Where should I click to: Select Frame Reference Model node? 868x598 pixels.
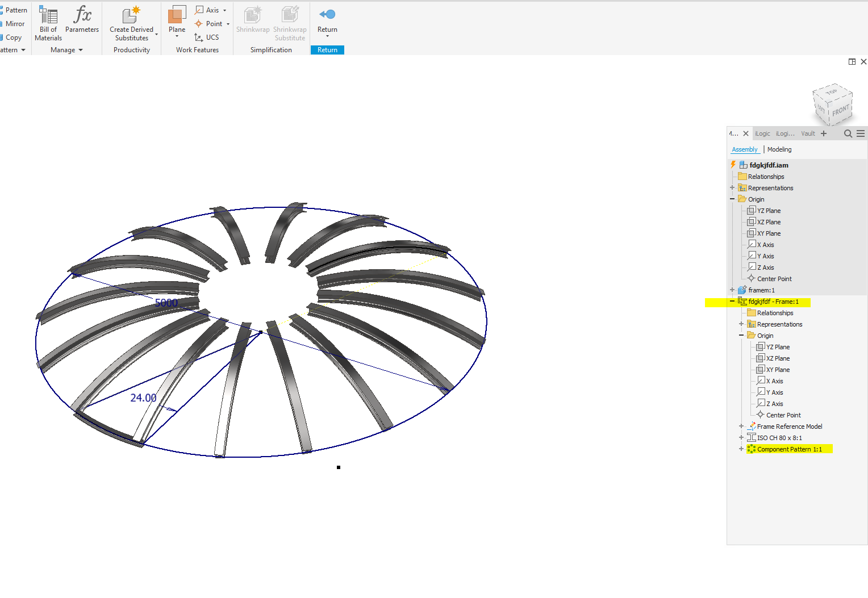tap(785, 426)
